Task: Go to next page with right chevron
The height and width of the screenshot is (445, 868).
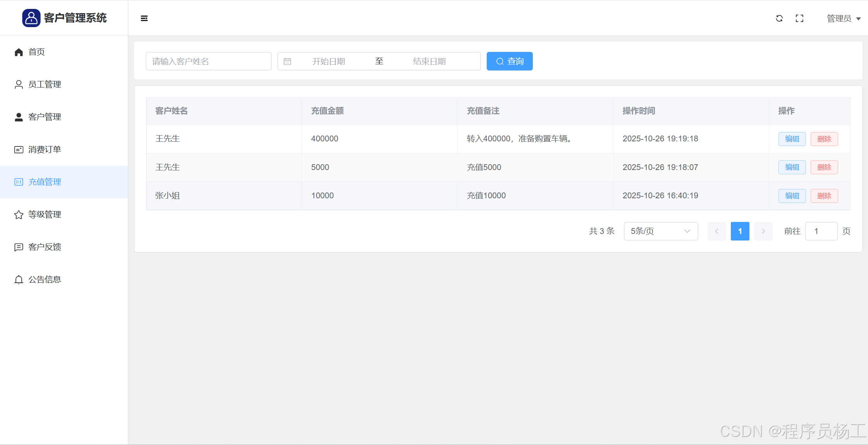Action: 763,231
